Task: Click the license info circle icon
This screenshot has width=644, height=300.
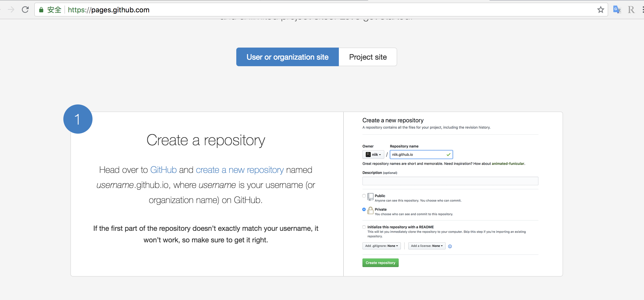Action: [450, 246]
